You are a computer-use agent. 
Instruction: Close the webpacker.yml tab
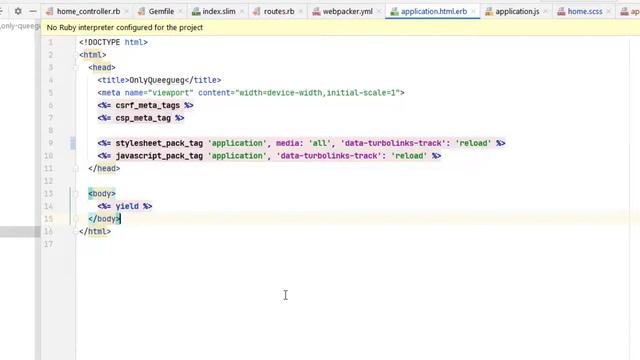click(x=378, y=11)
